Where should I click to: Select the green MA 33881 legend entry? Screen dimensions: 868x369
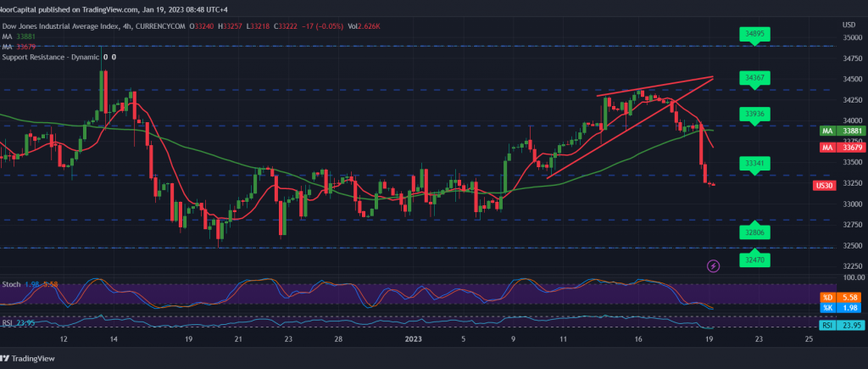coord(20,36)
